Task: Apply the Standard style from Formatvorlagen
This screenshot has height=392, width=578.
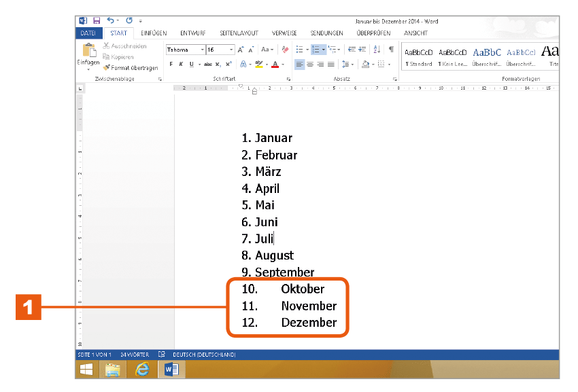Action: click(x=419, y=58)
